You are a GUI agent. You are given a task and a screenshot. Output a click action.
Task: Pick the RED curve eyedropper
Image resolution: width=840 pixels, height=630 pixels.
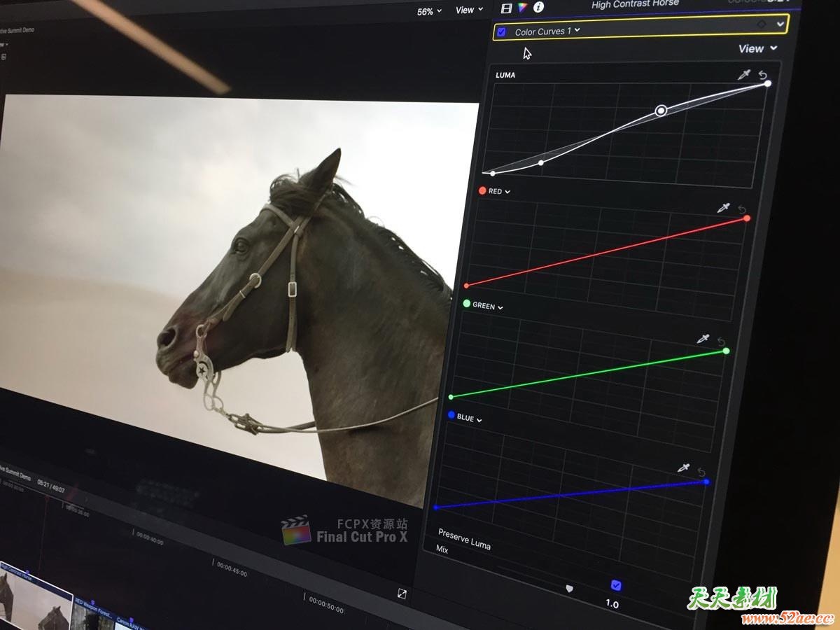(x=724, y=208)
